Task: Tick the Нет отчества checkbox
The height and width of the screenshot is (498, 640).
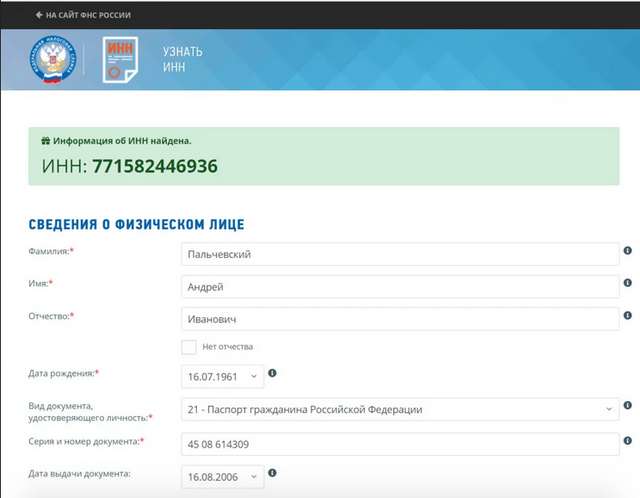Action: pos(188,347)
